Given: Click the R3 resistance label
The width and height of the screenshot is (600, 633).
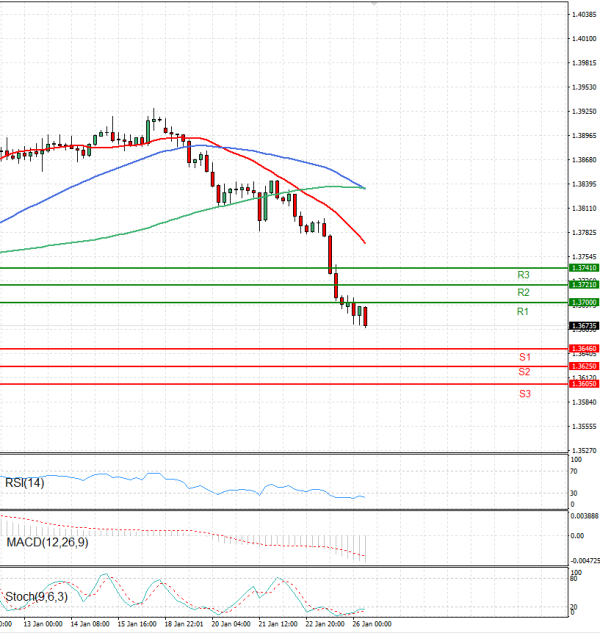Looking at the screenshot, I should (x=522, y=275).
